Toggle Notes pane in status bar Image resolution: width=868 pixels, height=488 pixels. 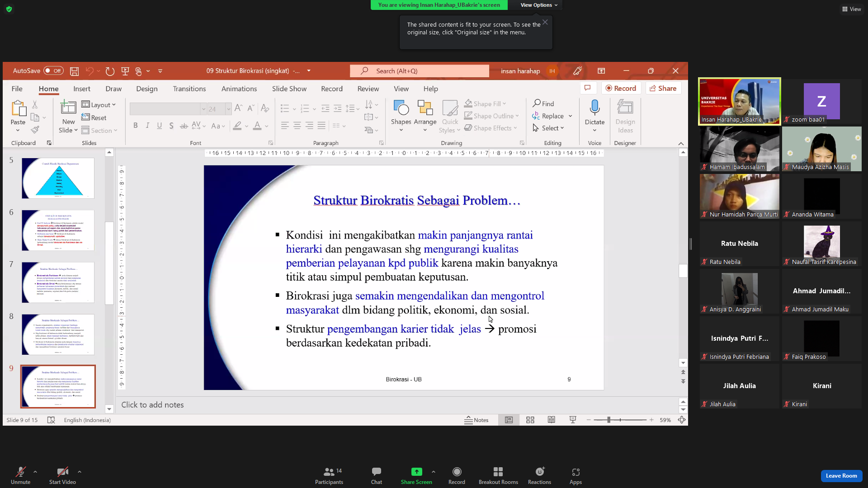tap(476, 420)
